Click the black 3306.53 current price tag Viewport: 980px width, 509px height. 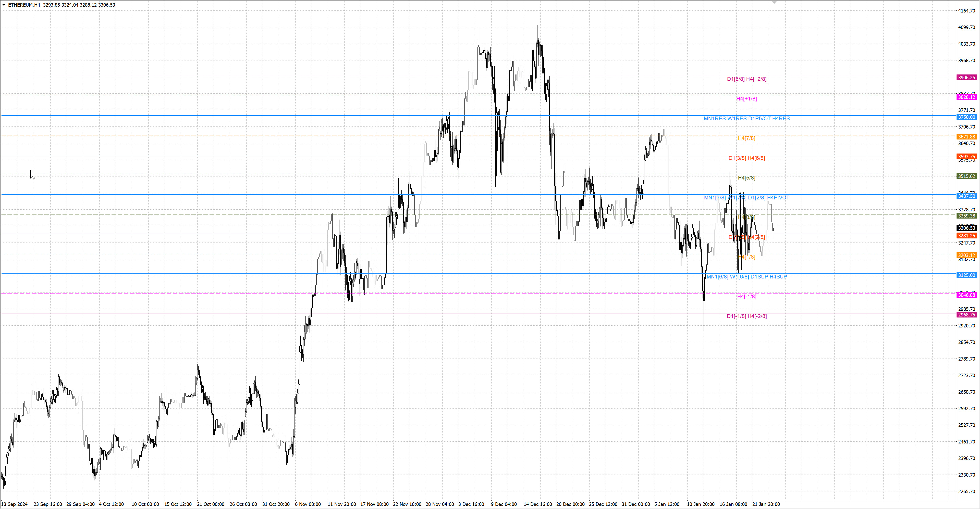tap(966, 228)
